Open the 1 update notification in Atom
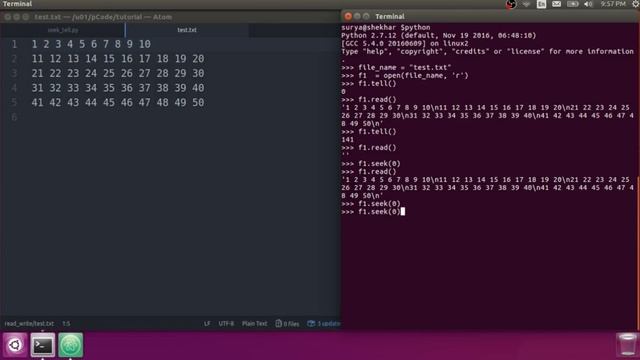 tap(324, 324)
